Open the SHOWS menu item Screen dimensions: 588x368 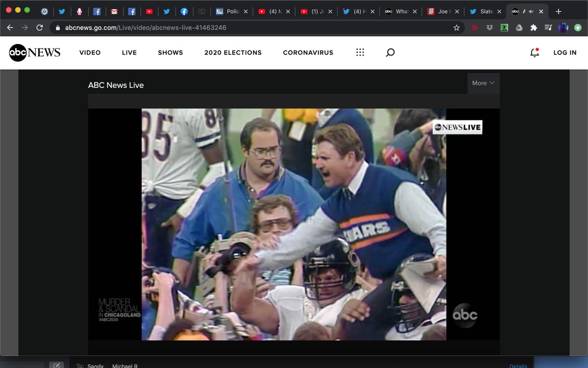tap(171, 53)
